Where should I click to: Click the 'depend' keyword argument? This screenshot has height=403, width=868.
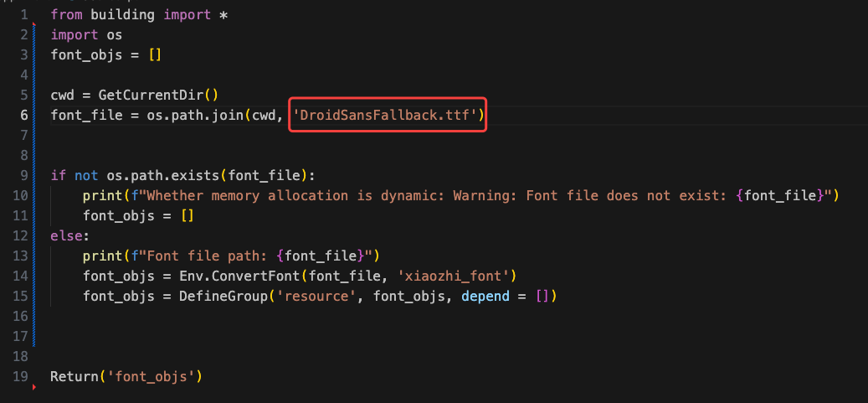[x=485, y=296]
